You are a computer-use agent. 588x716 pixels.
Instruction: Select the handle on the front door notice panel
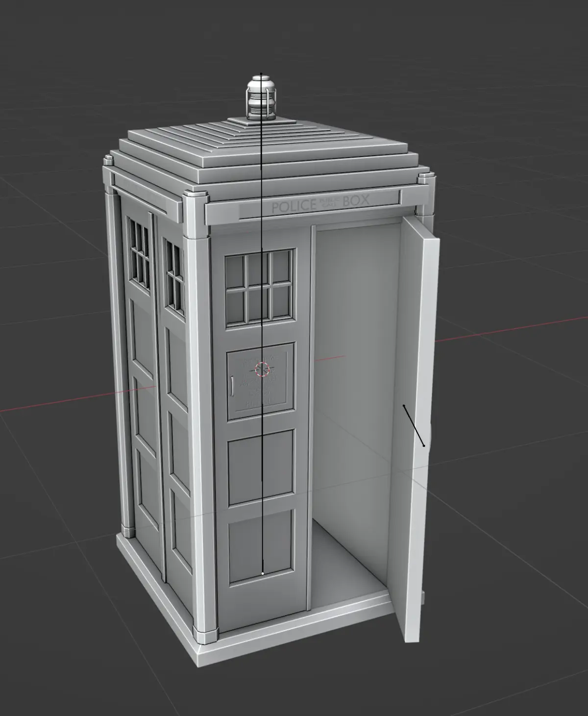[x=231, y=385]
